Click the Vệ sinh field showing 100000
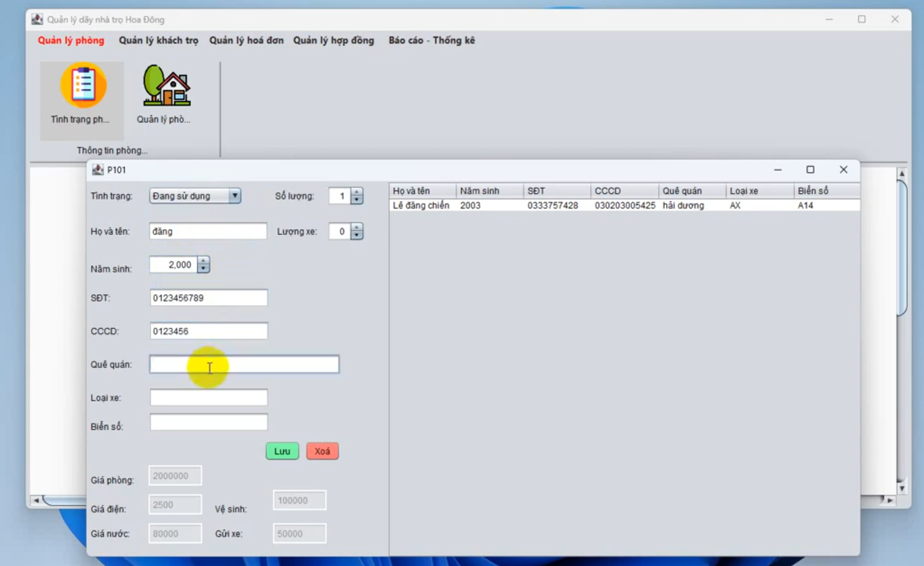The width and height of the screenshot is (924, 566). pos(300,500)
